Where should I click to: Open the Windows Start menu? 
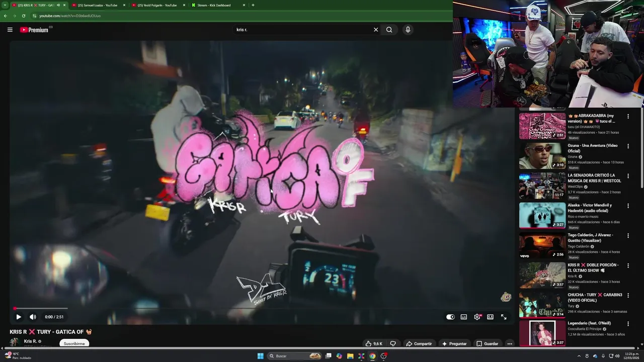(260, 356)
